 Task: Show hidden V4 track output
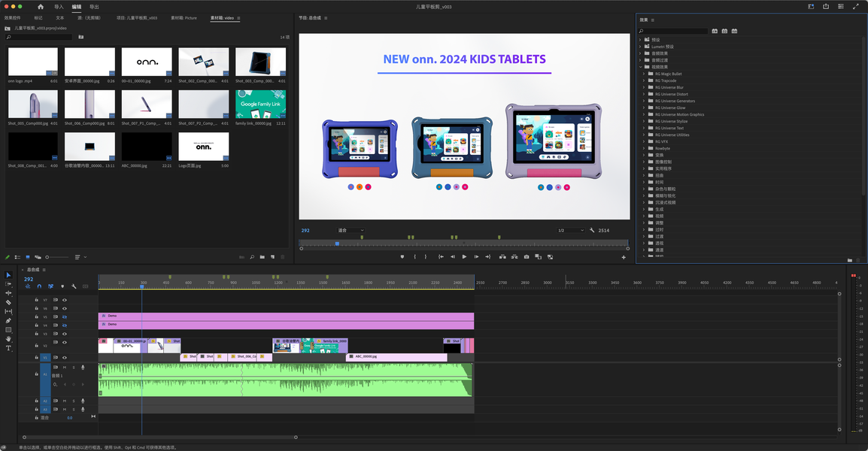pos(64,325)
